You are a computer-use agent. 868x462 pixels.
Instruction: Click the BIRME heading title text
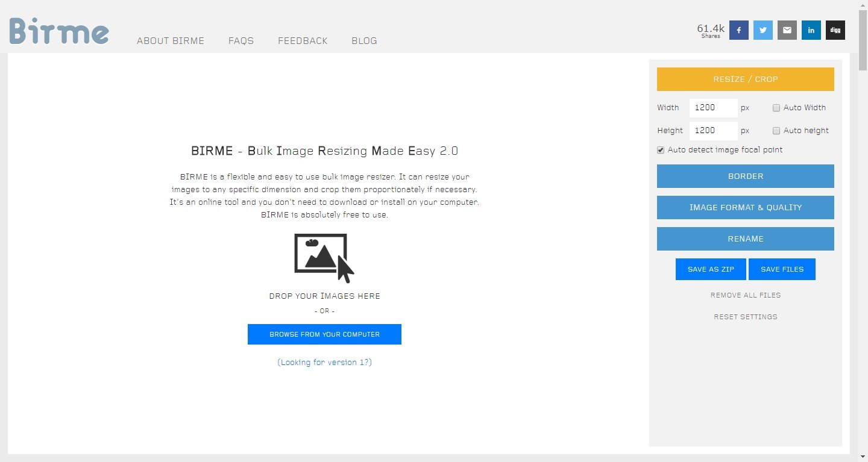click(324, 151)
